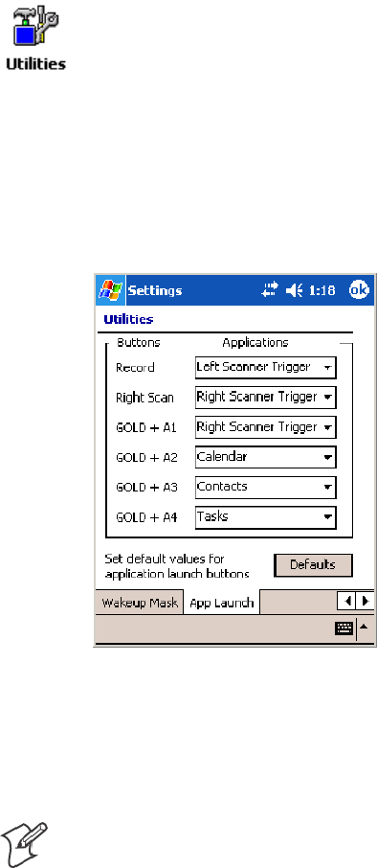Open the GOLD + A1 dropdown
Image resolution: width=377 pixels, height=868 pixels.
tap(265, 427)
